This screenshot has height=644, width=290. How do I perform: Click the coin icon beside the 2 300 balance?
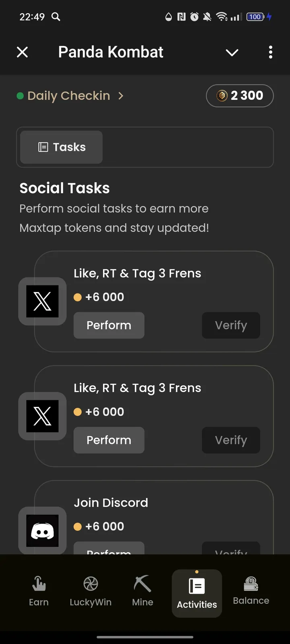221,96
